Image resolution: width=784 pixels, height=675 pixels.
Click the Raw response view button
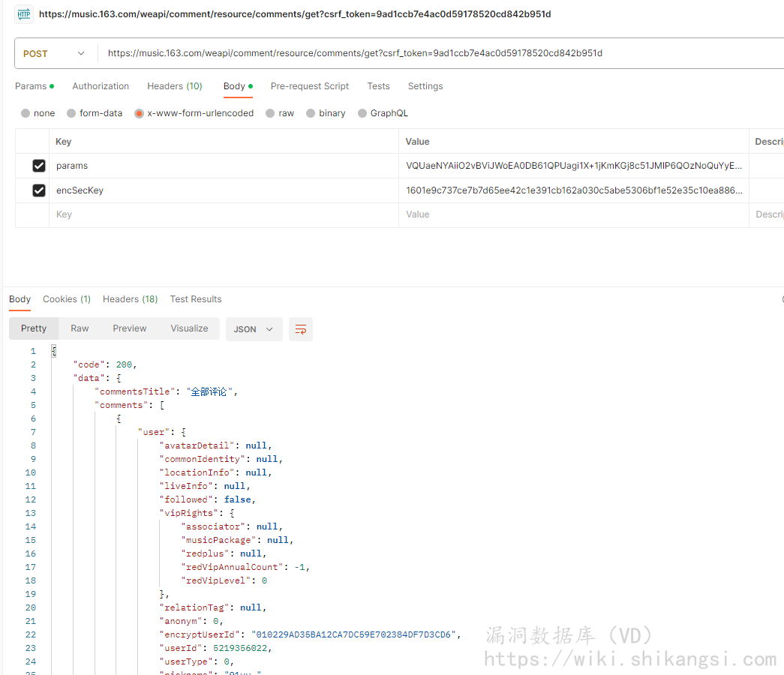(x=80, y=328)
